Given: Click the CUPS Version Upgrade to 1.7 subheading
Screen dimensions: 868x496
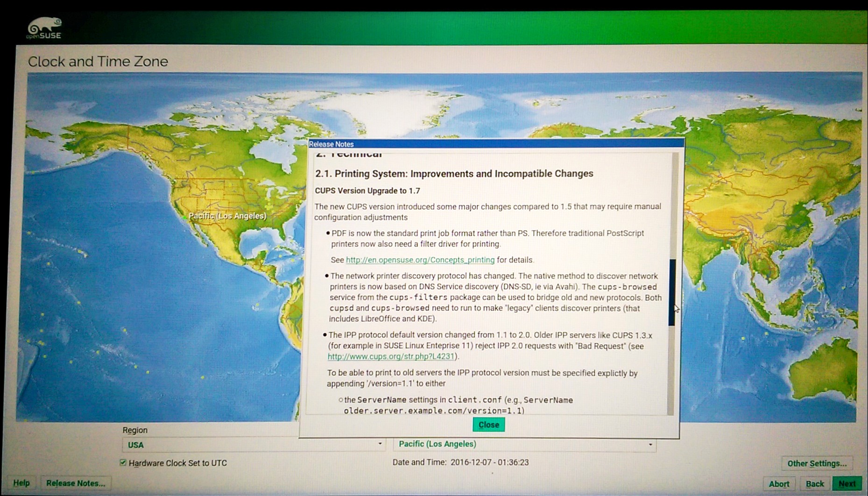Looking at the screenshot, I should 367,191.
